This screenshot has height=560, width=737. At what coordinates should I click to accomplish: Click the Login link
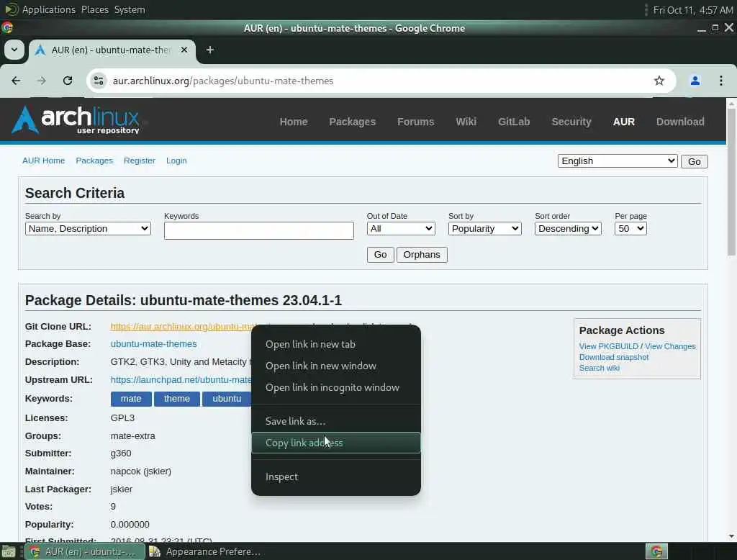tap(176, 161)
